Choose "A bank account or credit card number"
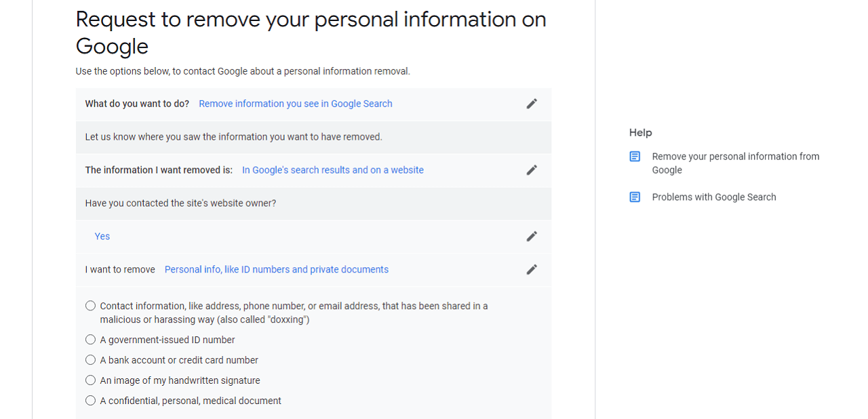 (x=90, y=360)
